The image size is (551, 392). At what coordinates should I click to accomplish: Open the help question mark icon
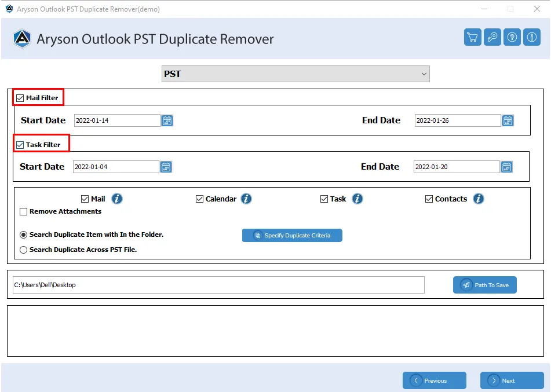coord(512,37)
